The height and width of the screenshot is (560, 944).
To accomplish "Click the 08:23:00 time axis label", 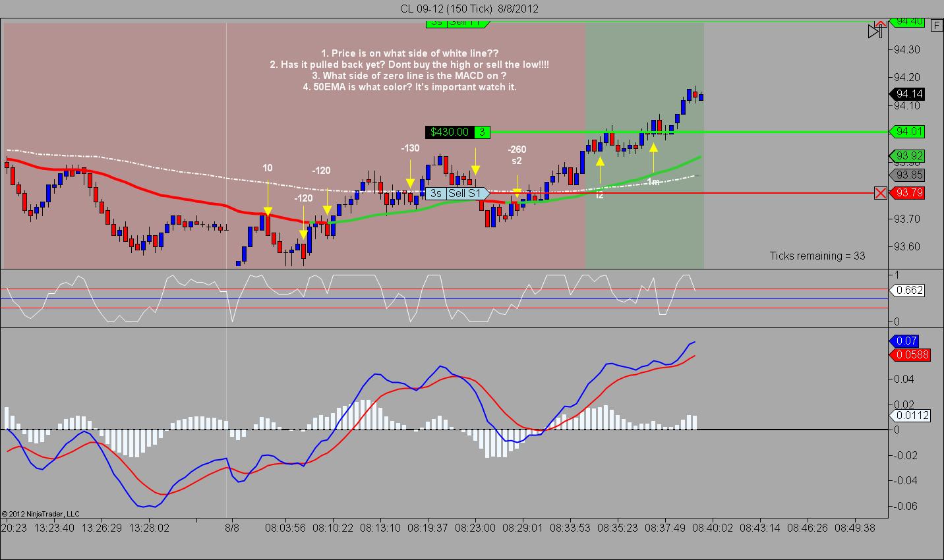I will [x=475, y=528].
